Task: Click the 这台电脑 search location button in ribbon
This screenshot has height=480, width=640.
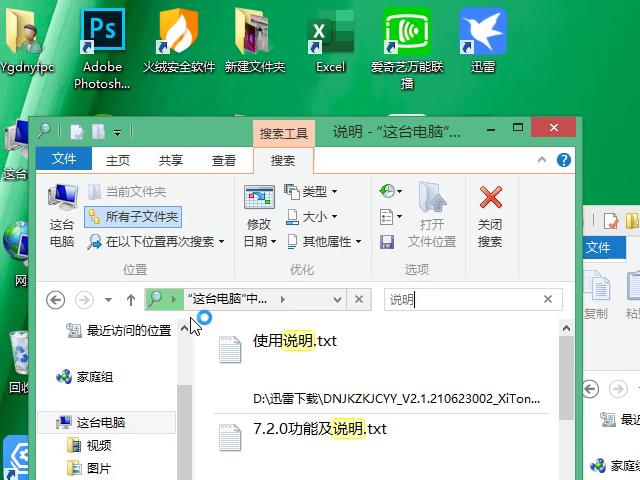Action: click(x=62, y=216)
